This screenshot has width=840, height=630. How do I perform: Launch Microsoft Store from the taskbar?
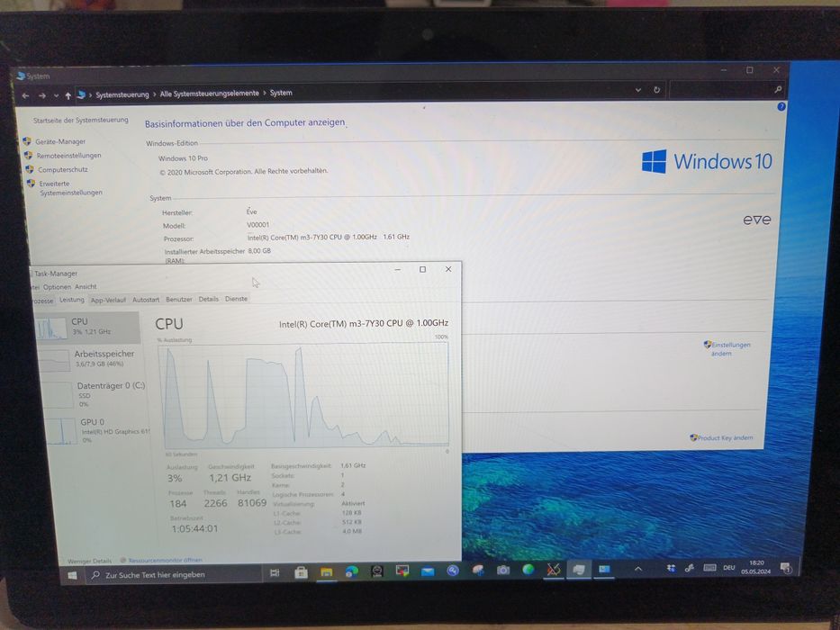click(301, 572)
